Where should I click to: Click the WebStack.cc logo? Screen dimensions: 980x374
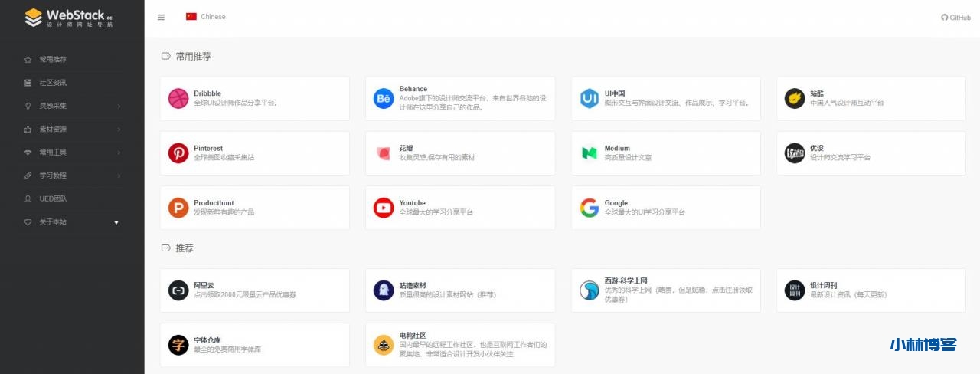point(69,18)
